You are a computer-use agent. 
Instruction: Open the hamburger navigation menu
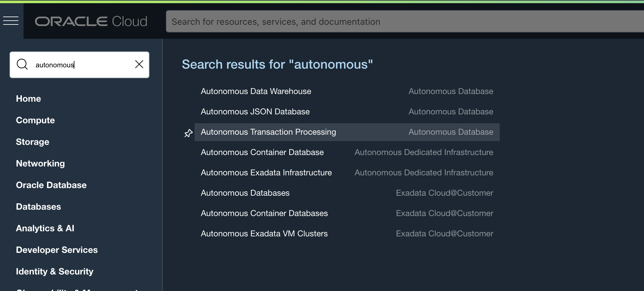coord(11,21)
